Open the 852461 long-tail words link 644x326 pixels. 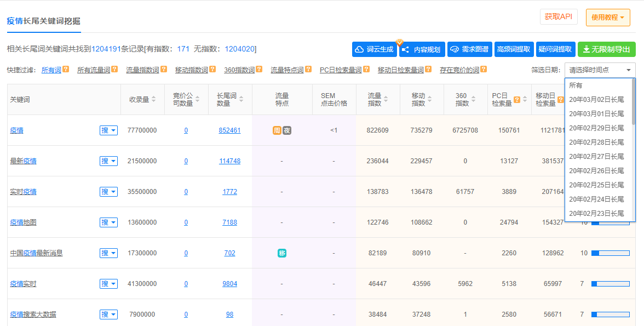[x=229, y=130]
